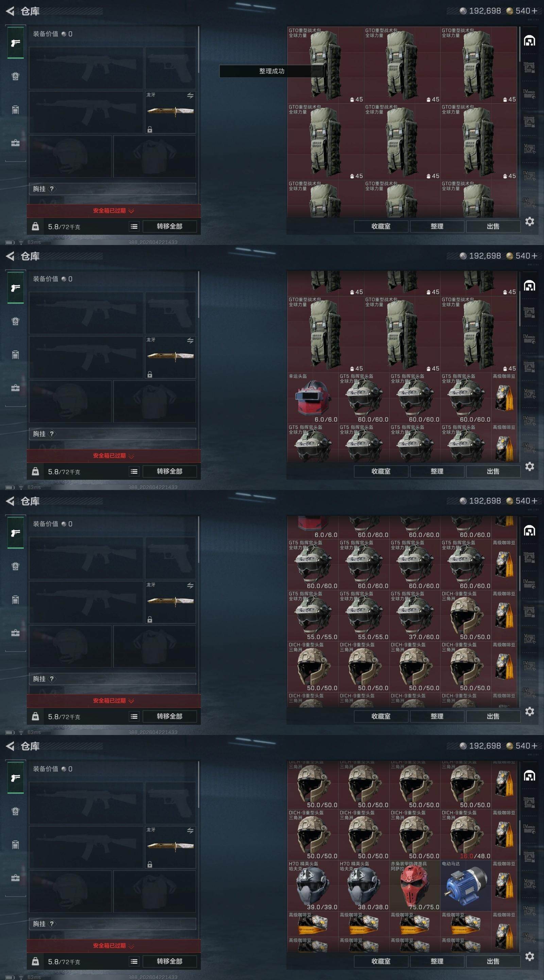
Task: Open 胸挂 help question mark in toast view
Action: pos(52,189)
